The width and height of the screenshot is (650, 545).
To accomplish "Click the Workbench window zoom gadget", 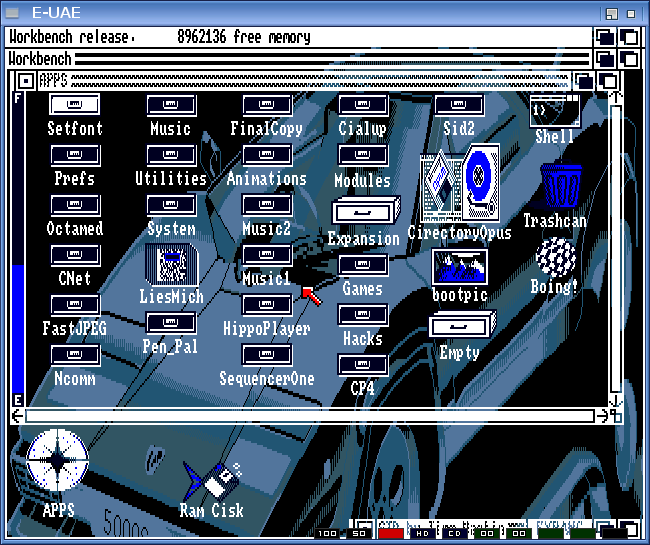I will 605,59.
